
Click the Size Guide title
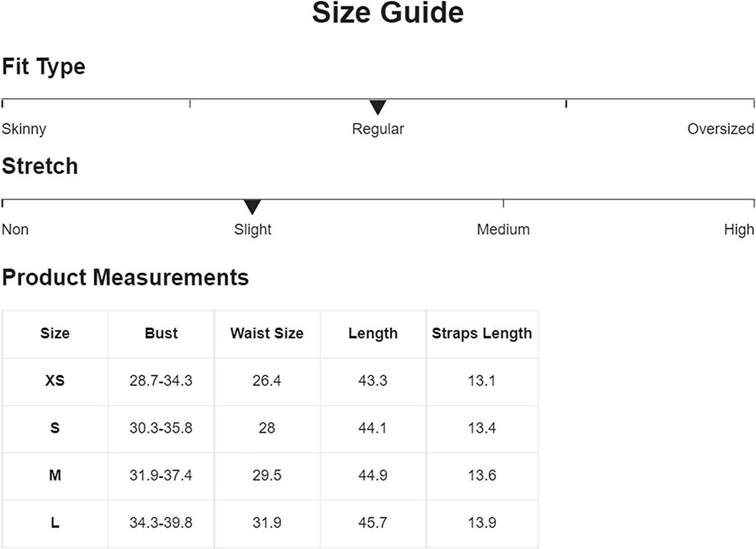388,13
